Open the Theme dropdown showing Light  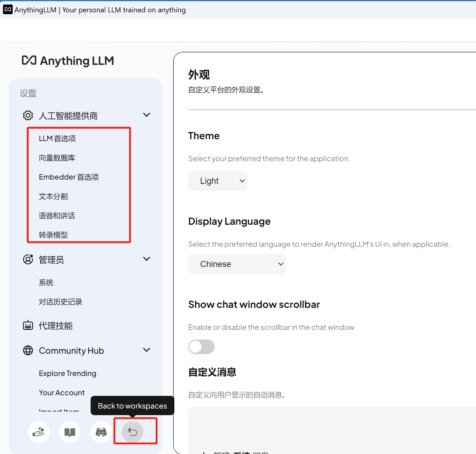pyautogui.click(x=218, y=181)
